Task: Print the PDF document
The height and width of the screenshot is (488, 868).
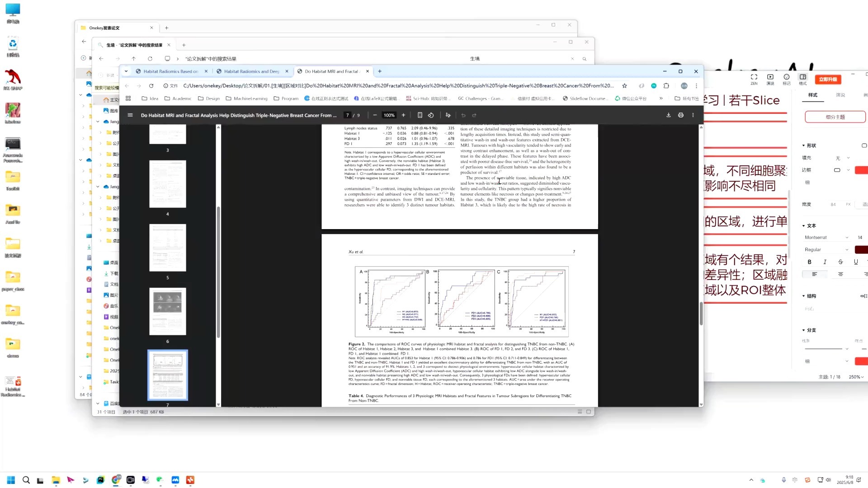Action: pyautogui.click(x=681, y=115)
